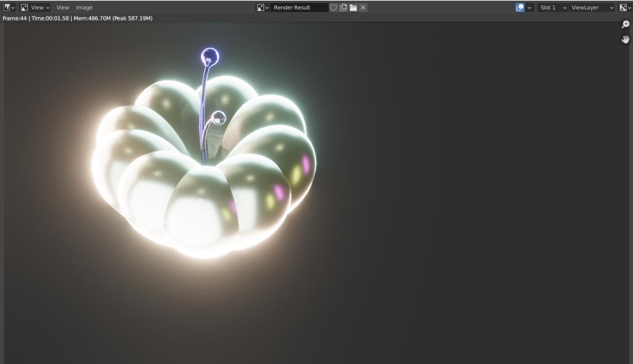Click the pan hand gizmo
This screenshot has width=633, height=364.
click(x=626, y=39)
